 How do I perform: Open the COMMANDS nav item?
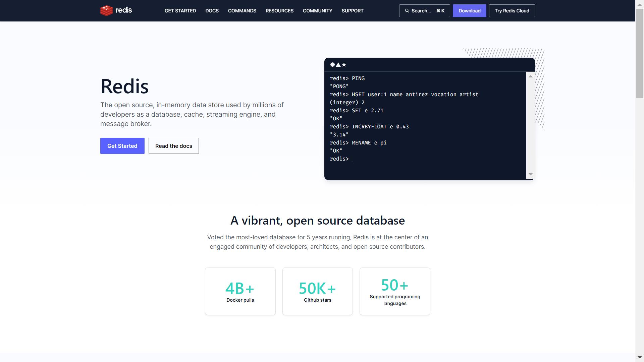(242, 11)
